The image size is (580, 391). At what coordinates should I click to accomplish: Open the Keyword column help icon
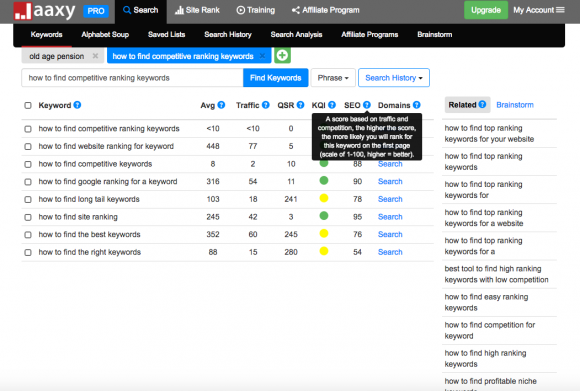click(77, 105)
